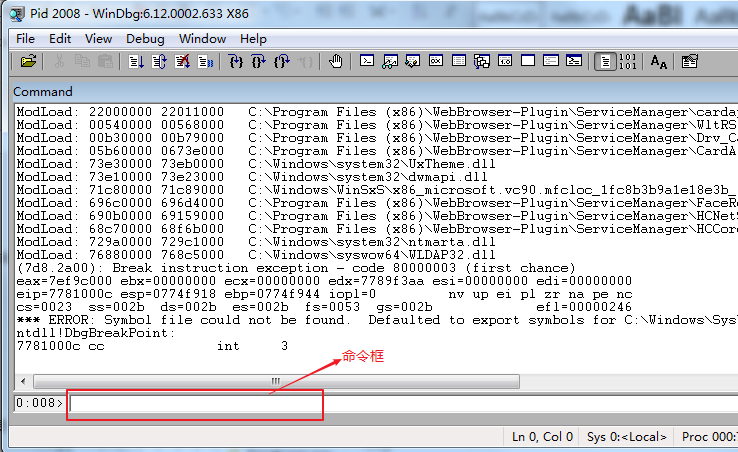Click the grayed Run to Cursor icon

click(x=305, y=61)
